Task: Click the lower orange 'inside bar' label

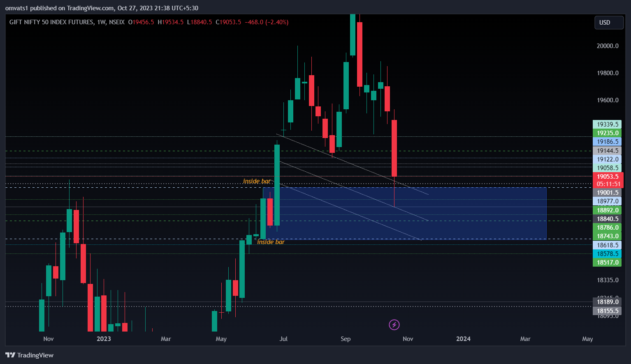Action: tap(271, 242)
